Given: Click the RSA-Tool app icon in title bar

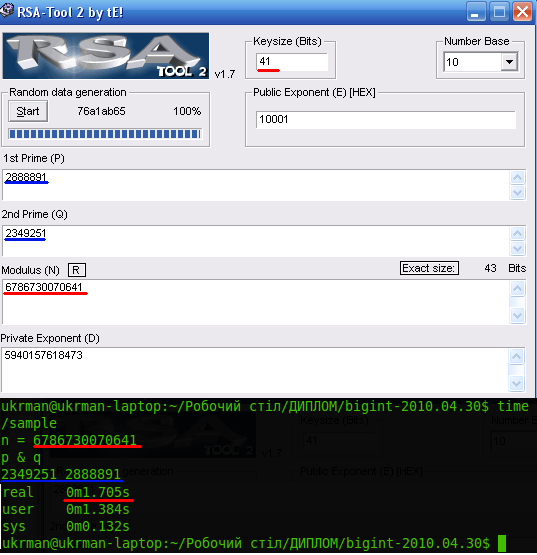Looking at the screenshot, I should click(x=6, y=11).
